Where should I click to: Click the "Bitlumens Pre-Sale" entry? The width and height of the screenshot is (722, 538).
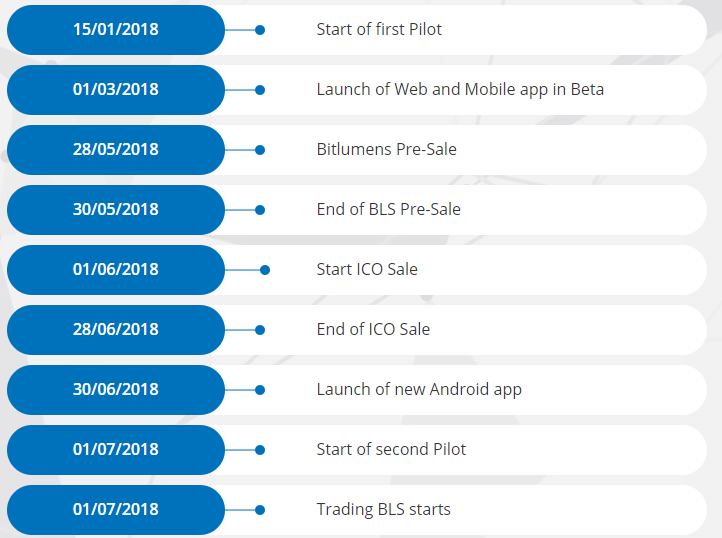[x=386, y=150]
